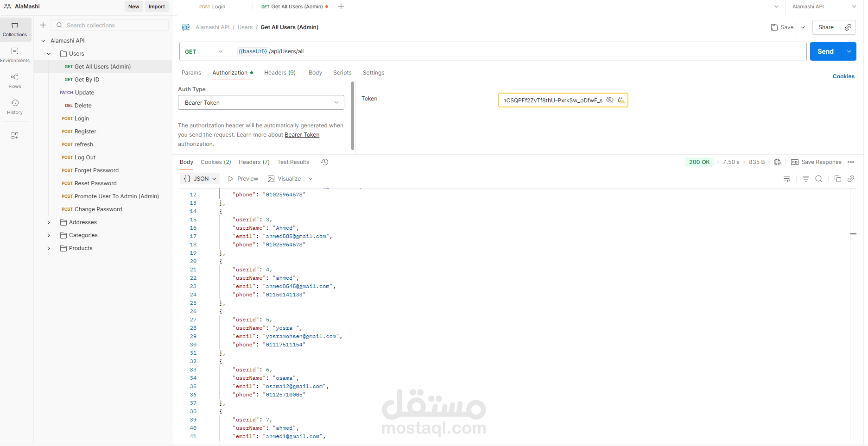
Task: Open the Cookies manager
Action: (843, 76)
